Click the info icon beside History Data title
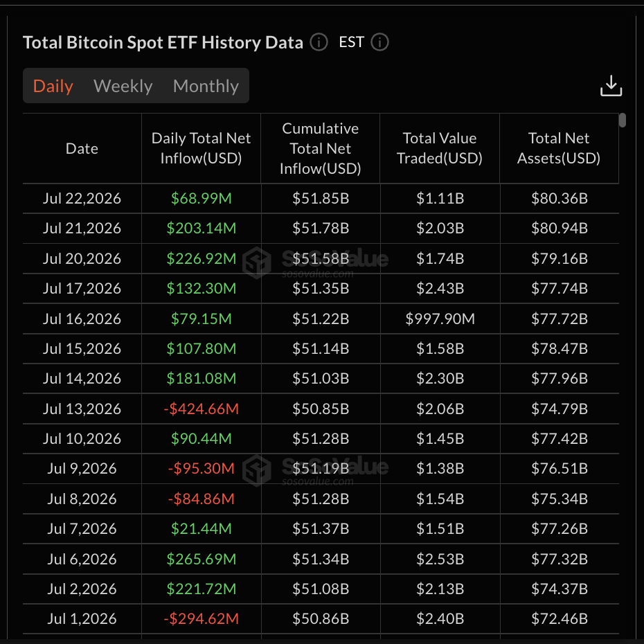The height and width of the screenshot is (644, 644). pos(319,42)
